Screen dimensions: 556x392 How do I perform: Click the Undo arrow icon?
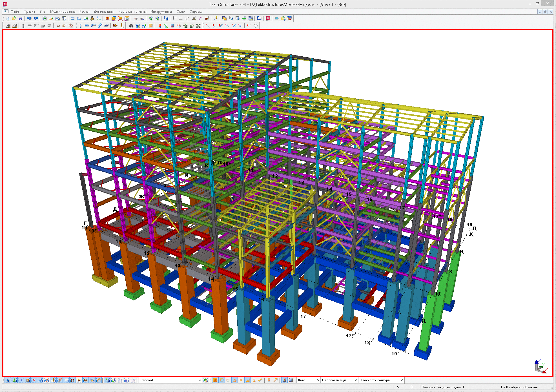point(29,18)
